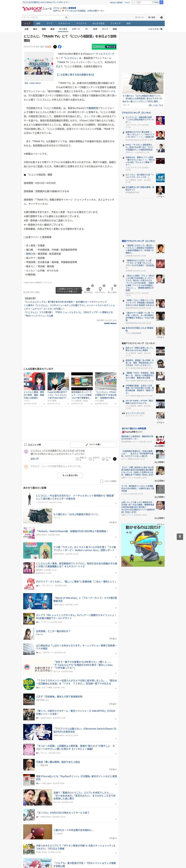The width and height of the screenshot is (186, 868).
Task: Expand replies via 返信 2件
Action: [34, 459]
